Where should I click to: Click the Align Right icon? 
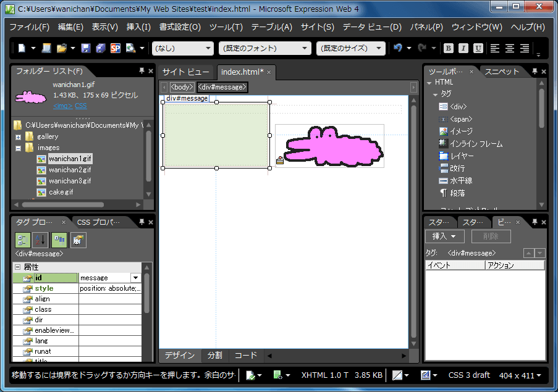(x=525, y=48)
